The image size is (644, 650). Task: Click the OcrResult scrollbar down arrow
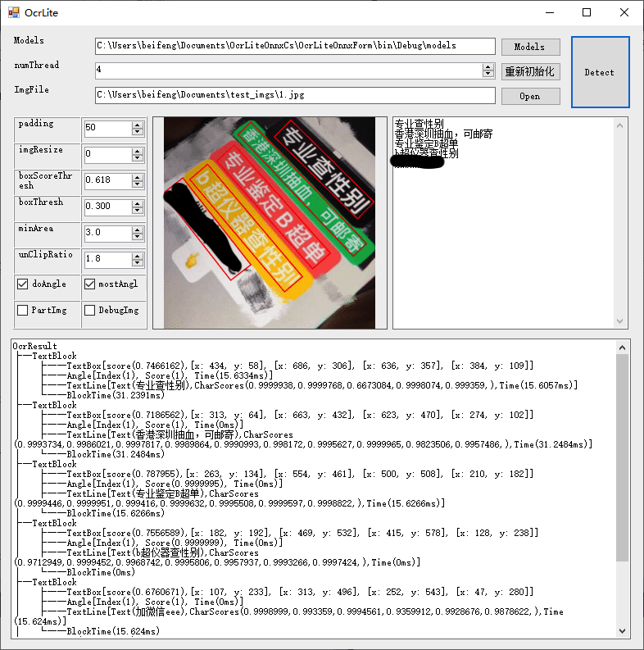point(622,631)
